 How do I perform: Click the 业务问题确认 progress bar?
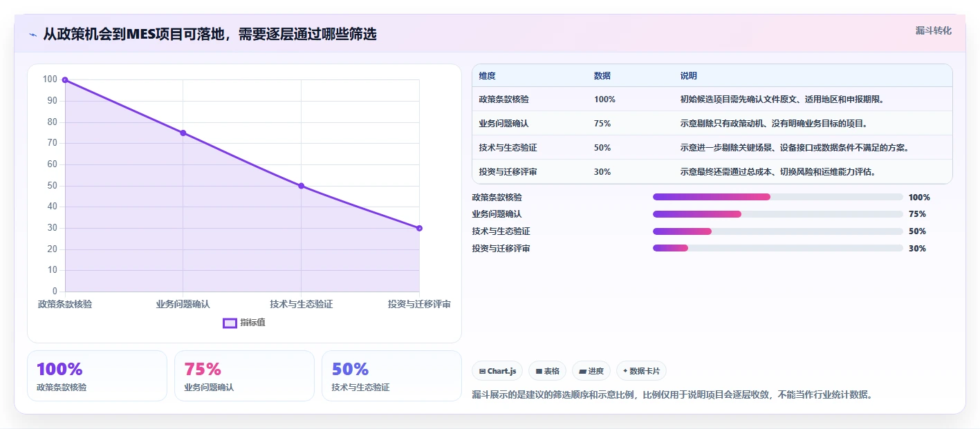(778, 214)
